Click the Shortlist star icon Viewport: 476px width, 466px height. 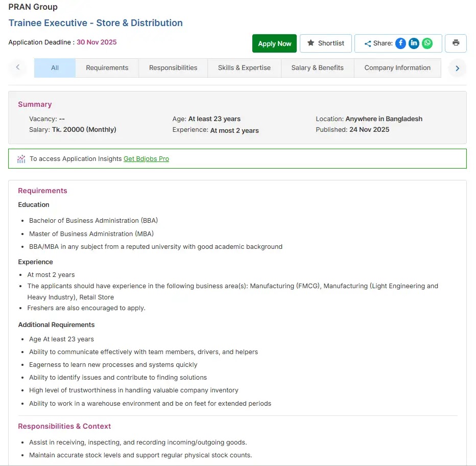tap(311, 43)
